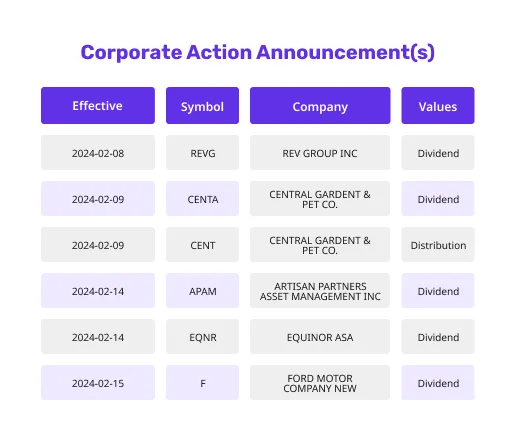This screenshot has height=441, width=516.
Task: Select the APAM symbol cell
Action: pyautogui.click(x=202, y=291)
